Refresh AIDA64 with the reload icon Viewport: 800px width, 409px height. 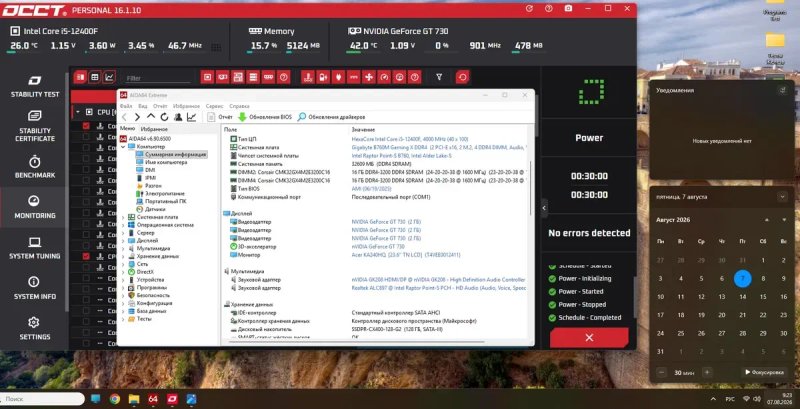tap(164, 117)
